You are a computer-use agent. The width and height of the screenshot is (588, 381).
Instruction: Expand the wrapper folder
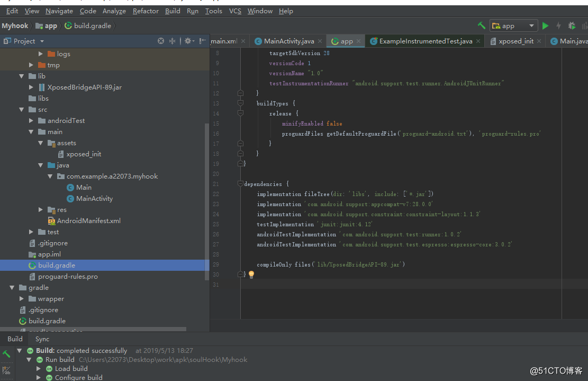click(21, 299)
